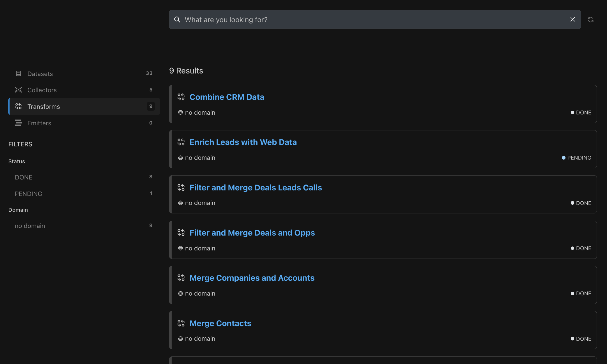Click the Datasets book icon

[19, 73]
